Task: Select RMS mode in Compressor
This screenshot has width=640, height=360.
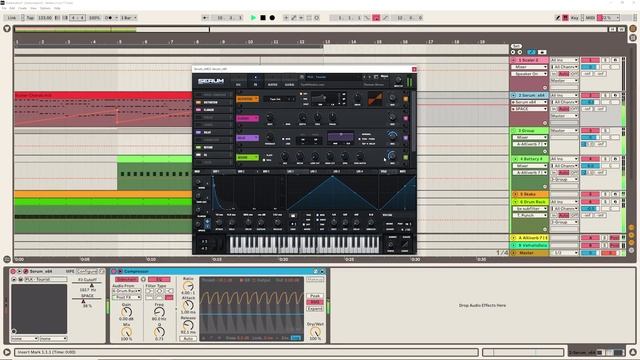Action: click(315, 302)
